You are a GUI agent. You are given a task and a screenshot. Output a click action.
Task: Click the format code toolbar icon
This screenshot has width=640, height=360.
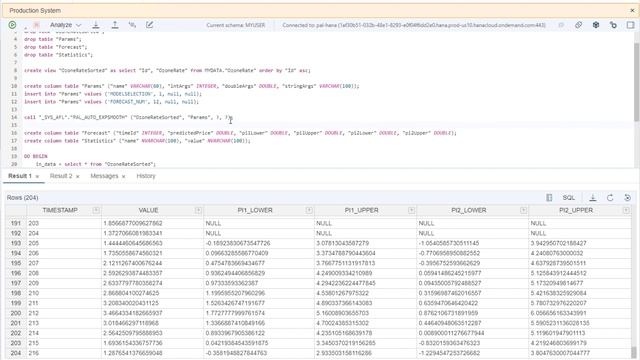(132, 25)
